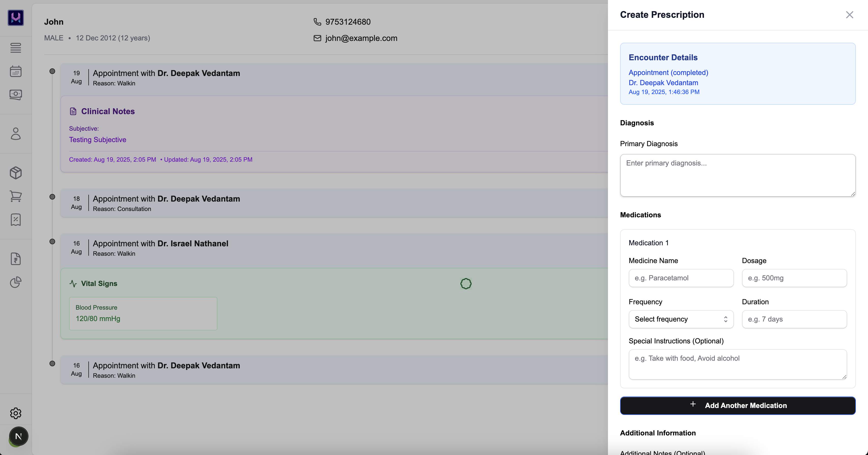
Task: Click the Special Instructions text area
Action: tap(737, 364)
